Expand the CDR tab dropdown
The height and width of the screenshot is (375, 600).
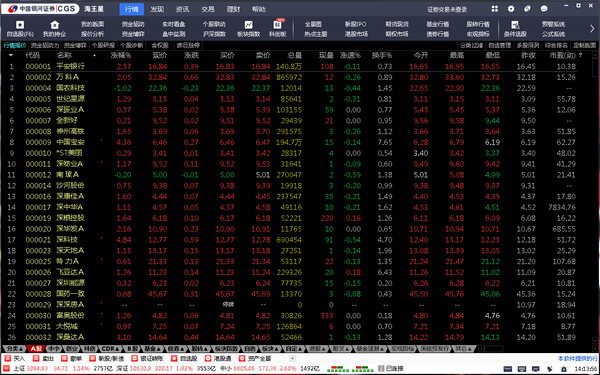tap(111, 349)
